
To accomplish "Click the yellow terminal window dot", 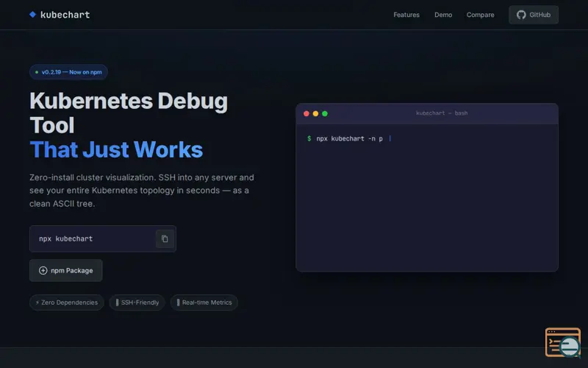I will 315,114.
